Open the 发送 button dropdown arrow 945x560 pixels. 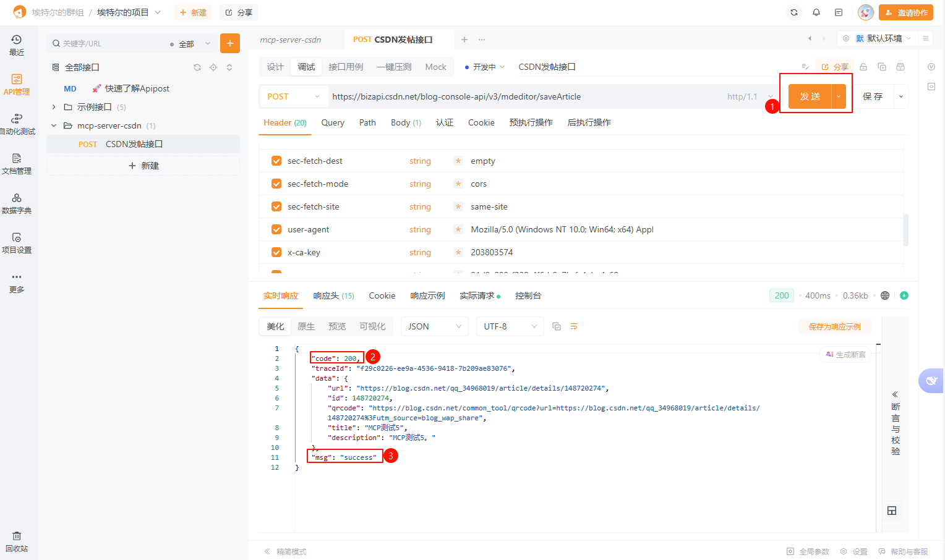point(839,96)
